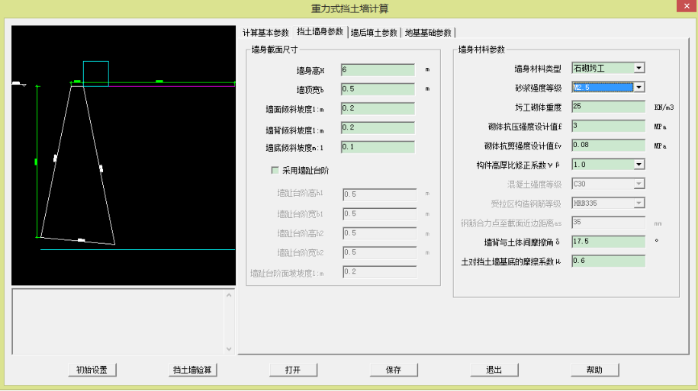Run the 挡土墙验算 button
The height and width of the screenshot is (391, 698).
pos(192,370)
